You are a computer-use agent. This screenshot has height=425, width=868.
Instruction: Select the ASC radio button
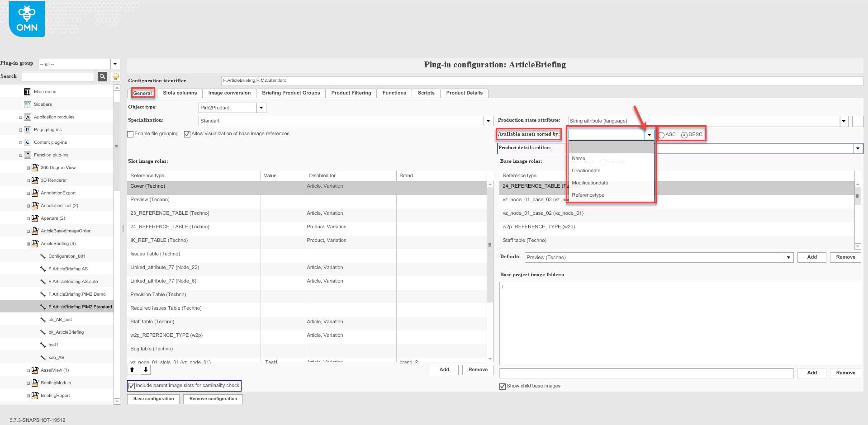click(661, 134)
